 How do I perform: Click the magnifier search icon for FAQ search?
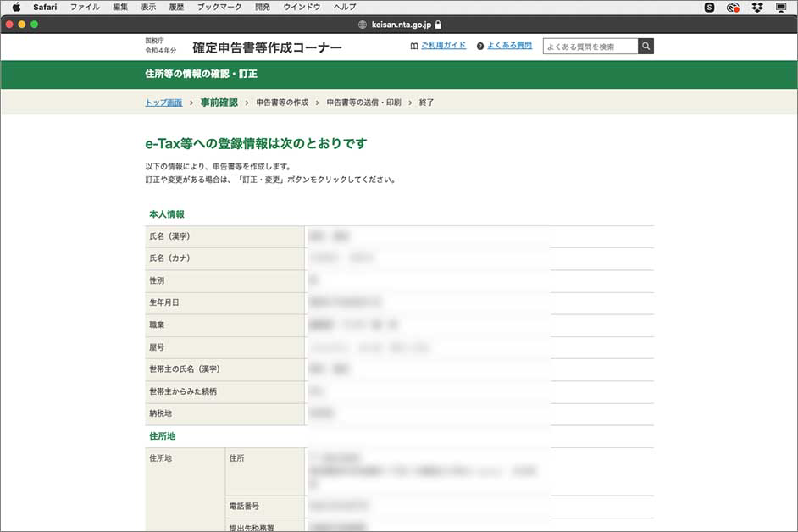(x=646, y=47)
